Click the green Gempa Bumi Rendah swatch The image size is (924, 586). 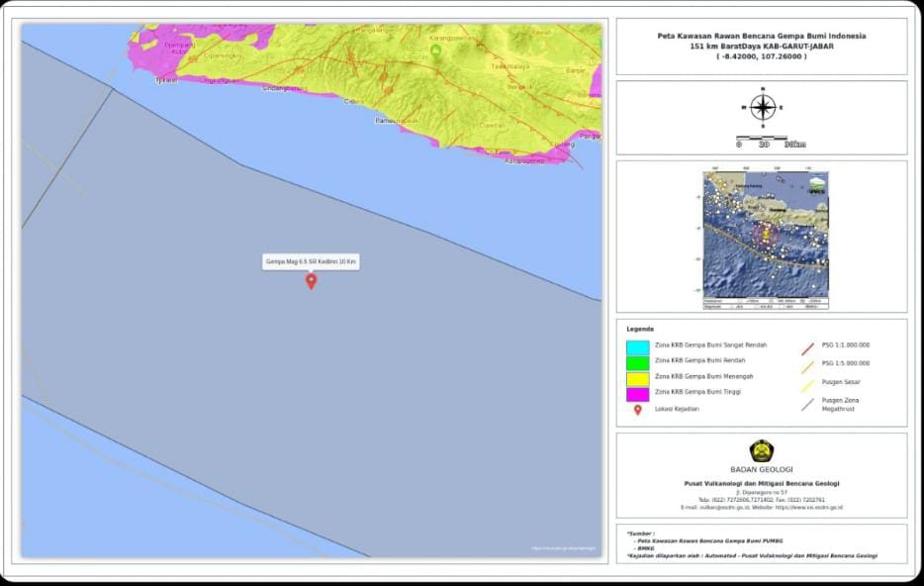click(637, 363)
